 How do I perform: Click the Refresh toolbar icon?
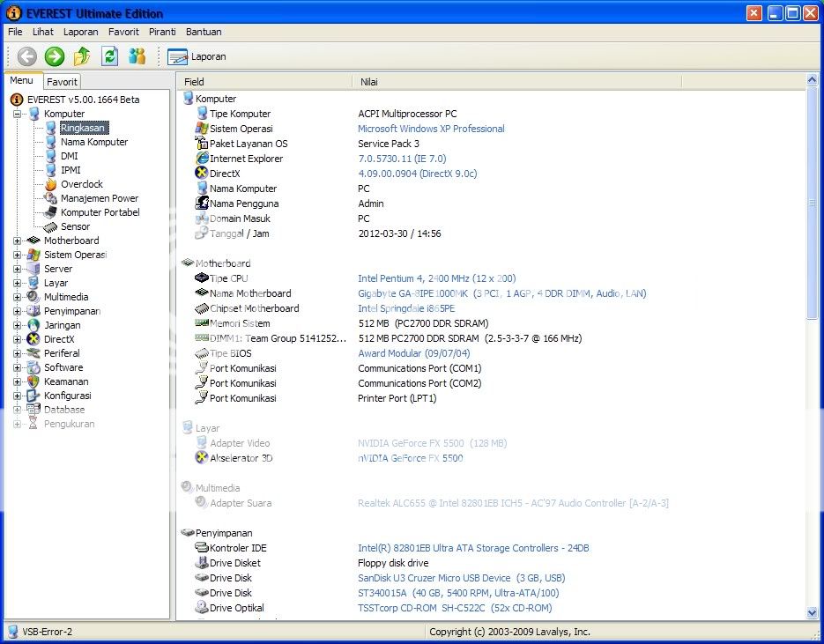click(109, 56)
